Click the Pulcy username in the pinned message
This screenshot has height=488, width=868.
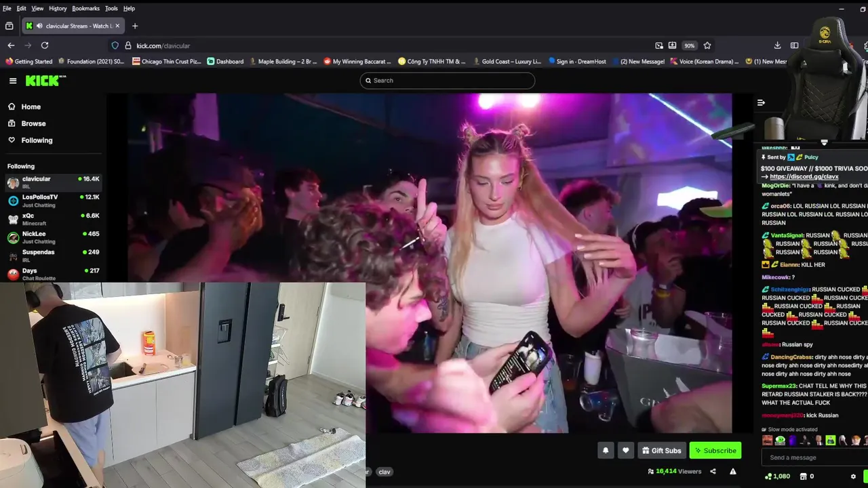point(811,157)
